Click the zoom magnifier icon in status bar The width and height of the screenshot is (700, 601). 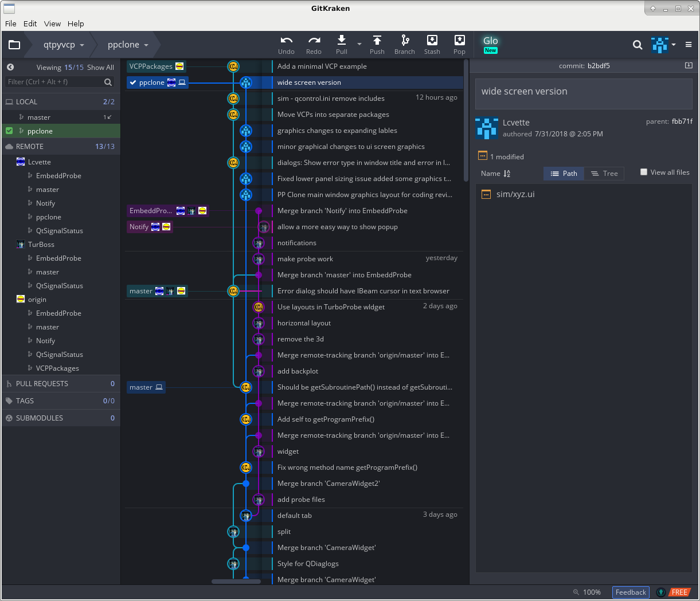pyautogui.click(x=576, y=592)
